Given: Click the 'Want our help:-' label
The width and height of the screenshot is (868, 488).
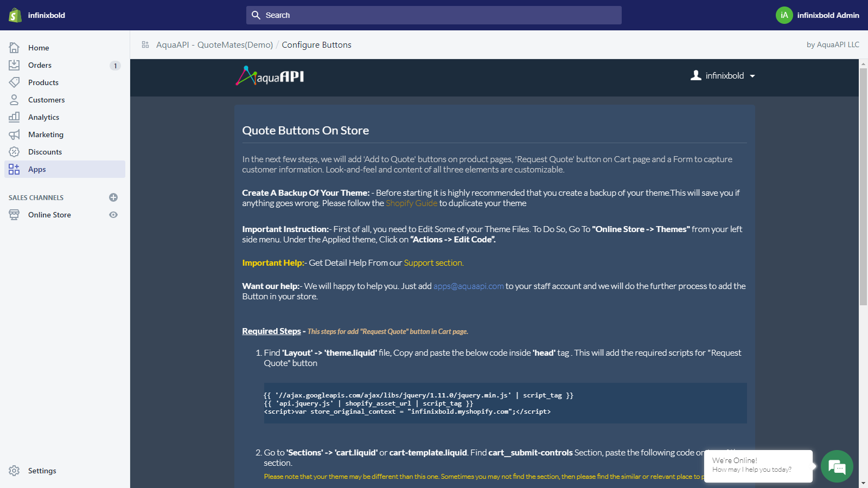Looking at the screenshot, I should (x=272, y=286).
